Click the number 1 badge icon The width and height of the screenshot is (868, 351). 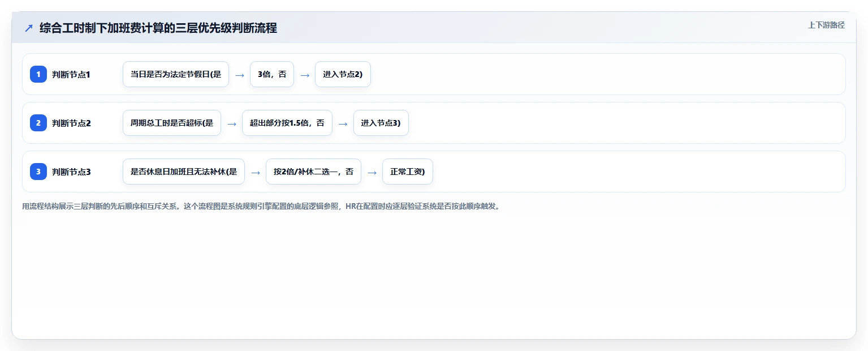point(38,74)
